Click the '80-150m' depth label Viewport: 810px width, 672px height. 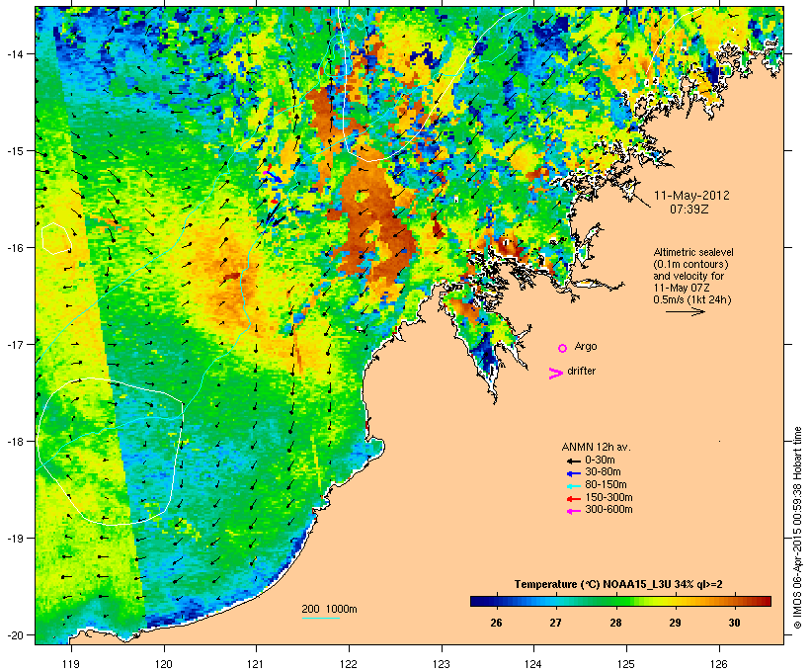(x=606, y=485)
